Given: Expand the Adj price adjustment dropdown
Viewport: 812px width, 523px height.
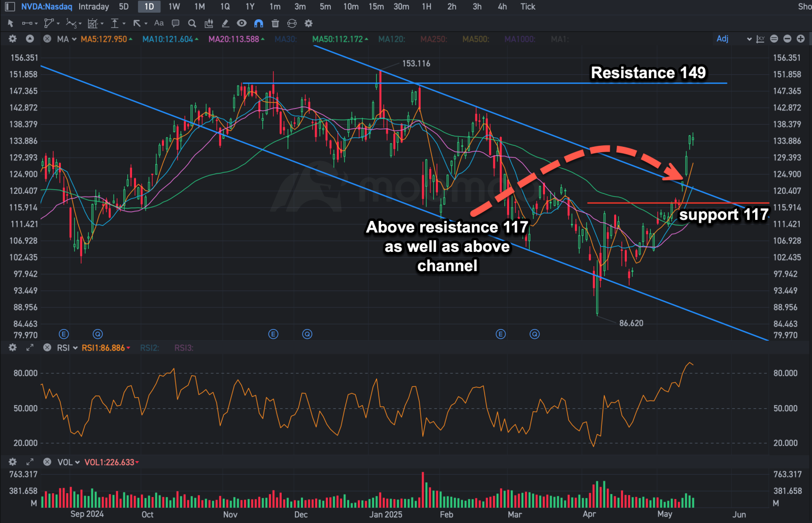Looking at the screenshot, I should [734, 39].
